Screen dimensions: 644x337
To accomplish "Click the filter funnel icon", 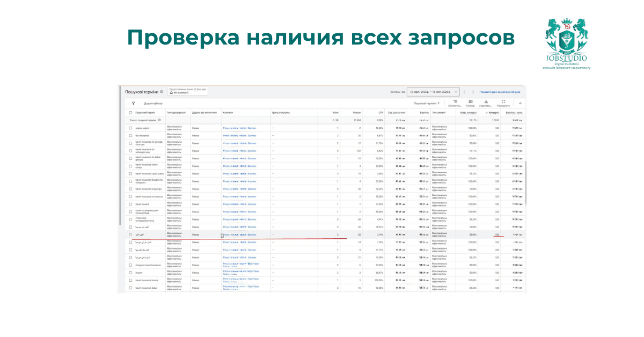I will coord(133,103).
